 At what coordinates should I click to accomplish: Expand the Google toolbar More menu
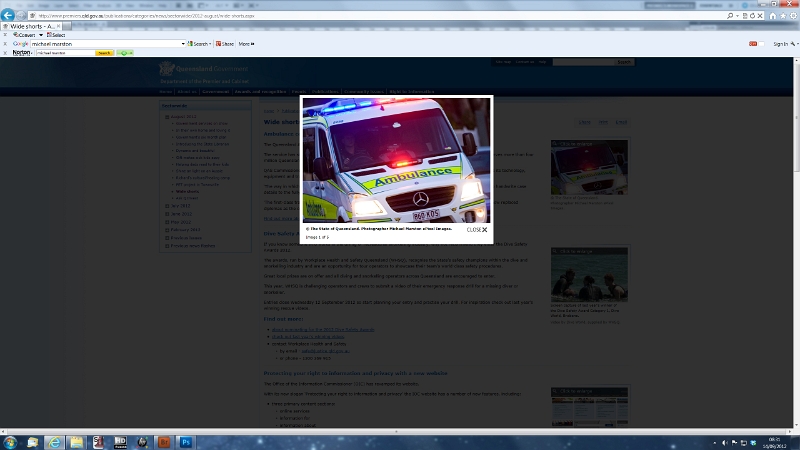(246, 44)
